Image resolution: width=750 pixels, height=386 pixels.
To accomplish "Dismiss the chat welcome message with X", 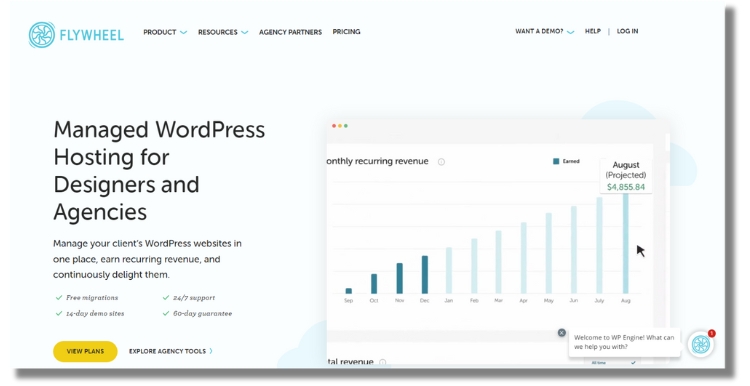I will [x=562, y=332].
